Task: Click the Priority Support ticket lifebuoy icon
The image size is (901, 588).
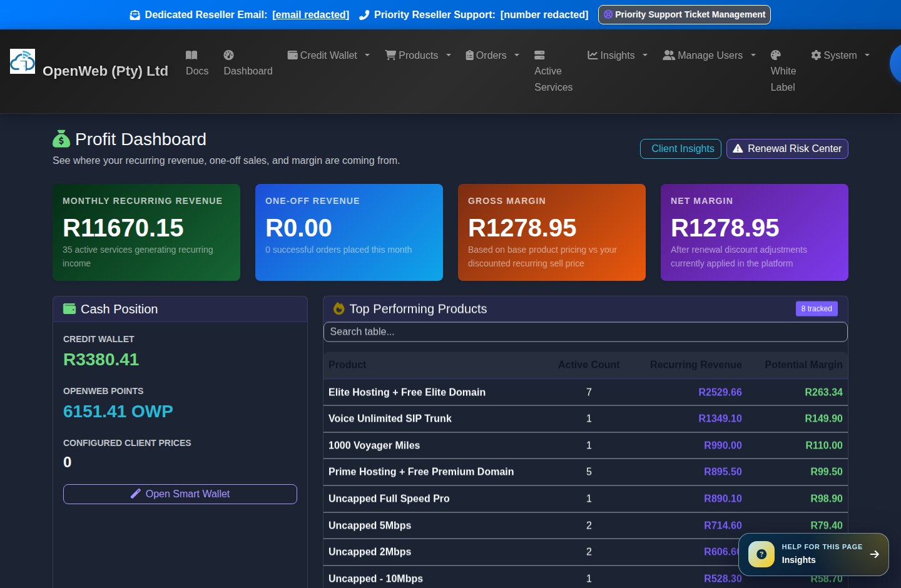Action: pyautogui.click(x=608, y=14)
